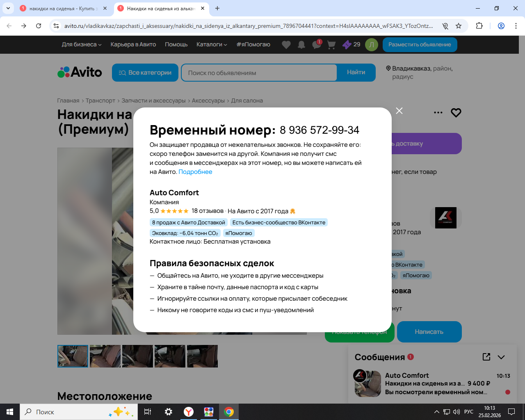Open the Windows Start menu
Screen dimensions: 525x420
(10, 412)
